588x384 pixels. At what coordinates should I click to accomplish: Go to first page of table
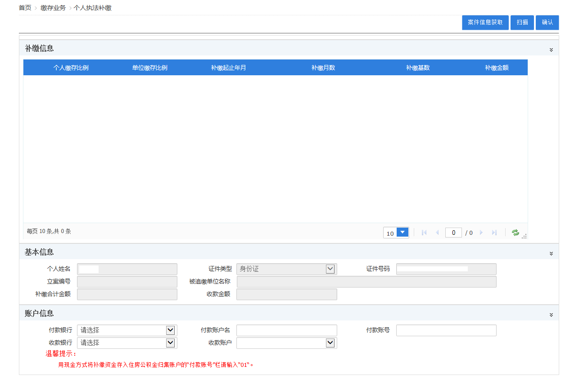pos(424,233)
